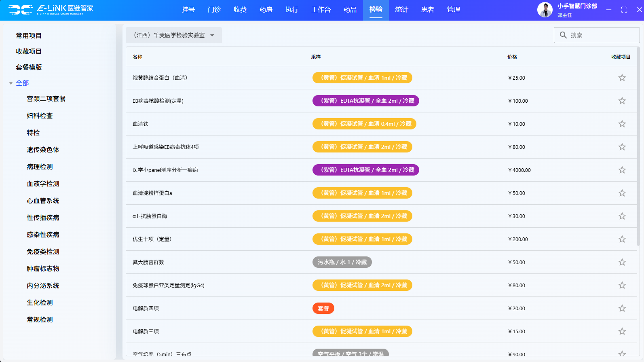
Task: Click star icon for 电解质四项 row
Action: tap(622, 308)
